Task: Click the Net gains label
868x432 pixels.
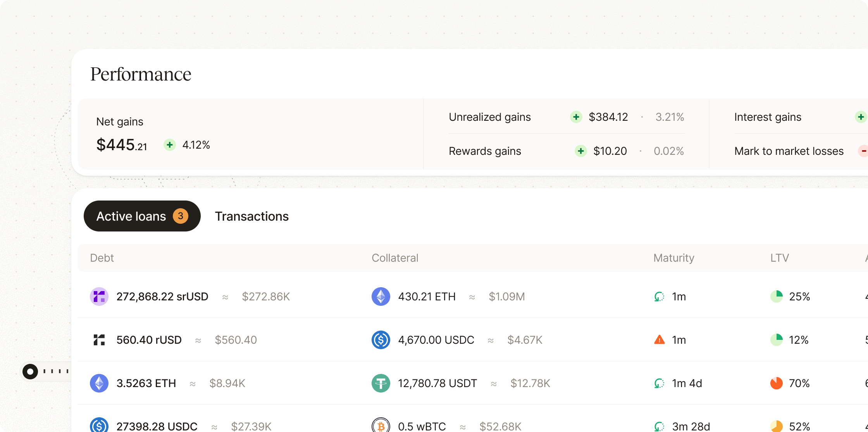Action: pyautogui.click(x=120, y=122)
